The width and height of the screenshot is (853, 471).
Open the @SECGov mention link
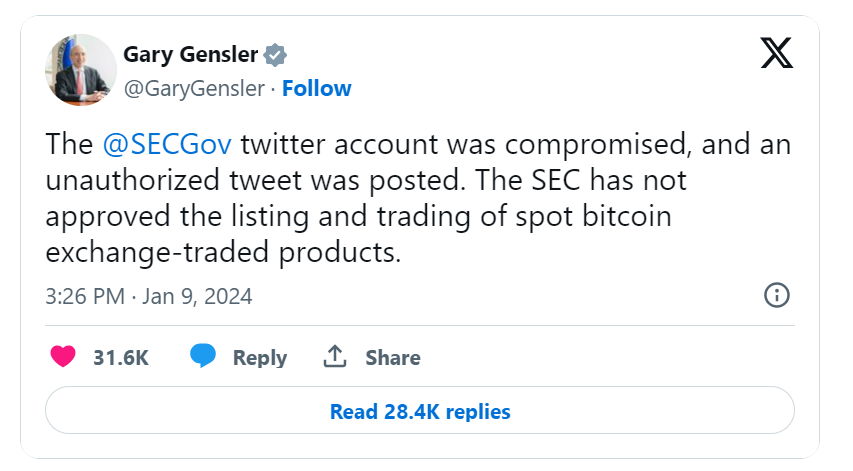coord(167,145)
